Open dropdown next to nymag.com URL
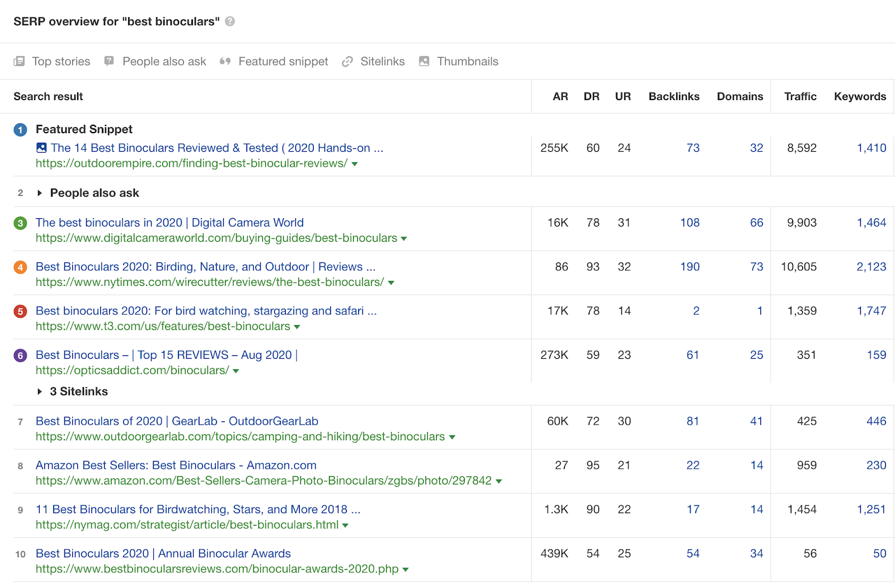The width and height of the screenshot is (895, 588). click(x=346, y=526)
